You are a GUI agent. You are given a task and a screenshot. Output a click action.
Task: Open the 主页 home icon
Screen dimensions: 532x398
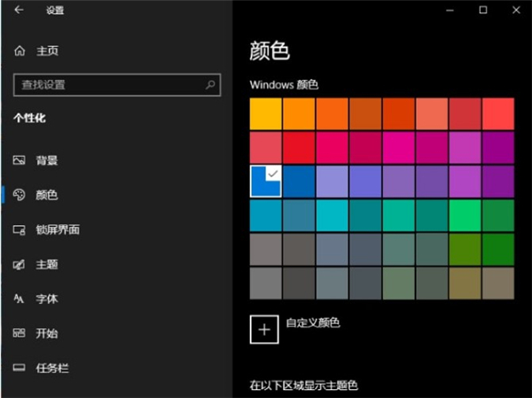click(x=20, y=51)
